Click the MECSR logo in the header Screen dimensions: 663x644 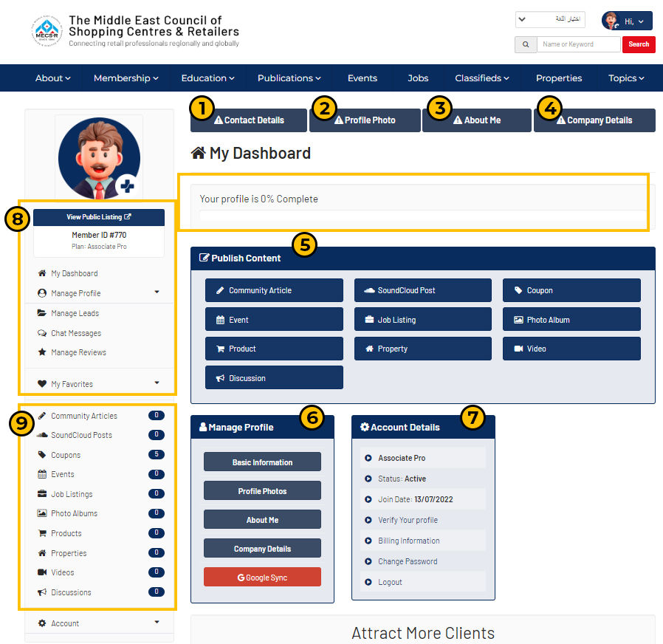47,30
